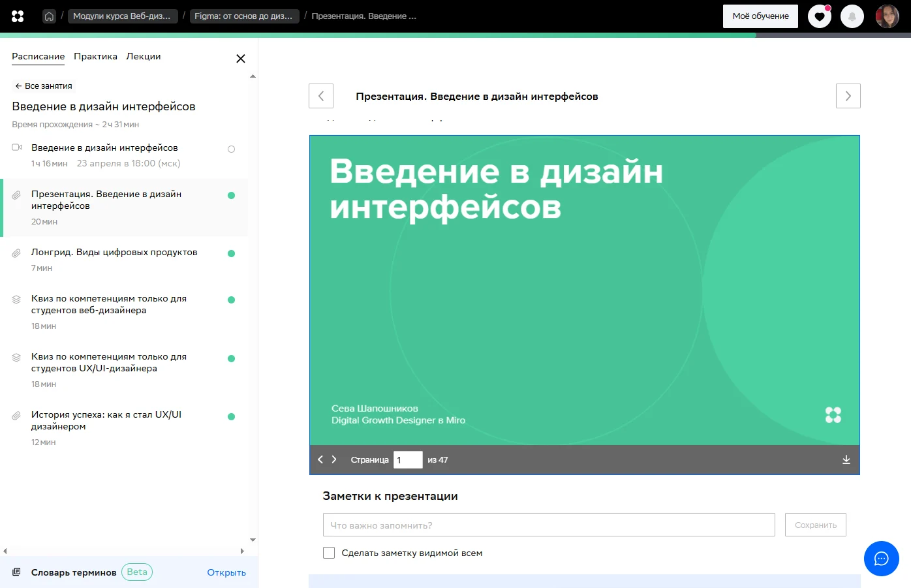Screen dimensions: 911x588
Task: Switch to Практика tab
Action: pos(95,57)
